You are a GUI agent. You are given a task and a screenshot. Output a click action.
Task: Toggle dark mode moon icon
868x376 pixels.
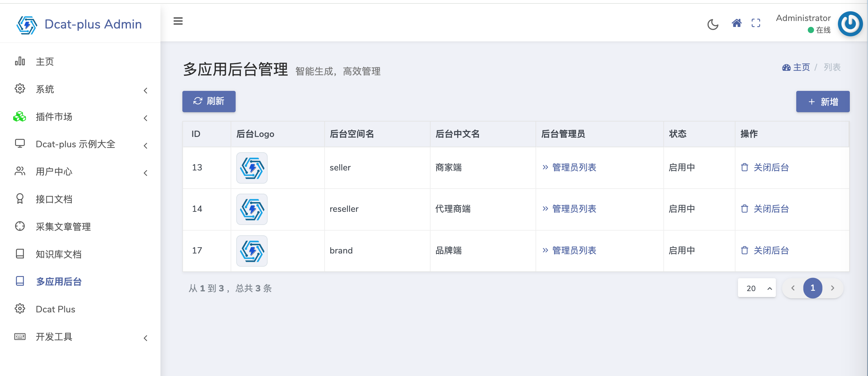pos(712,24)
